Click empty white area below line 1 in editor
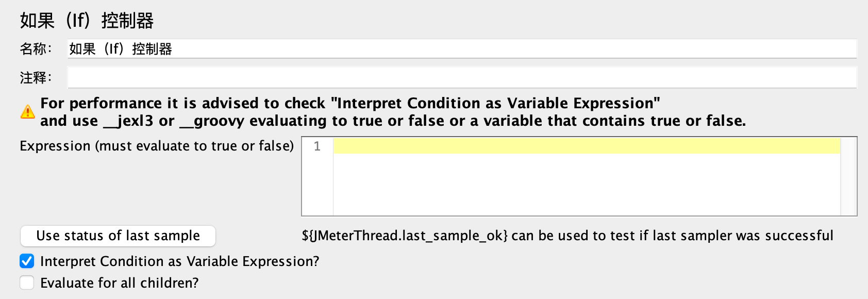 point(587,186)
